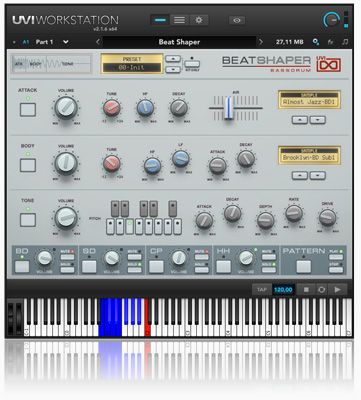361x400 pixels.
Task: Click the BODY VOLUME knob
Action: click(66, 163)
